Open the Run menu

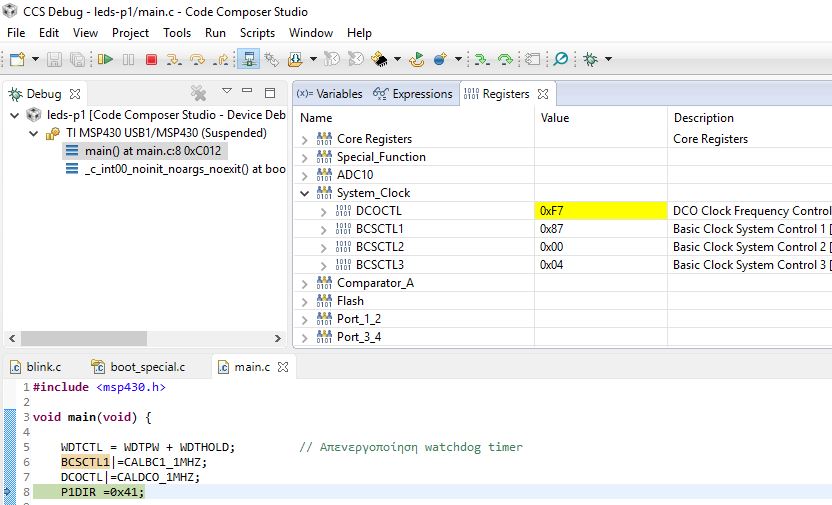point(215,32)
